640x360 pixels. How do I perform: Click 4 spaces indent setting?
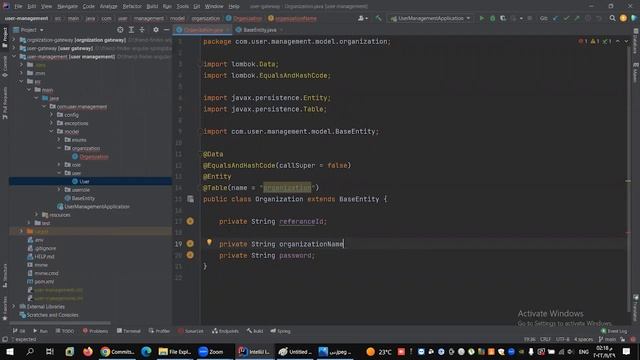[x=583, y=339]
